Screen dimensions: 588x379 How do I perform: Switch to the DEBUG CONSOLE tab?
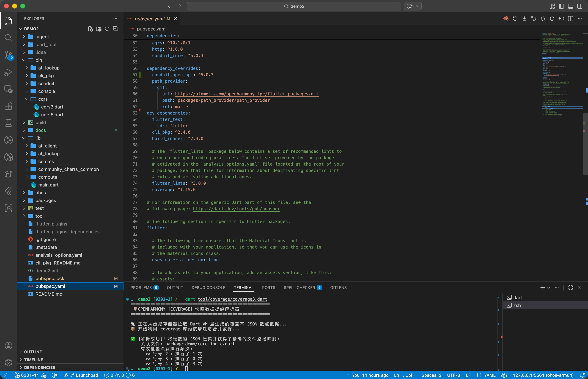[208, 288]
